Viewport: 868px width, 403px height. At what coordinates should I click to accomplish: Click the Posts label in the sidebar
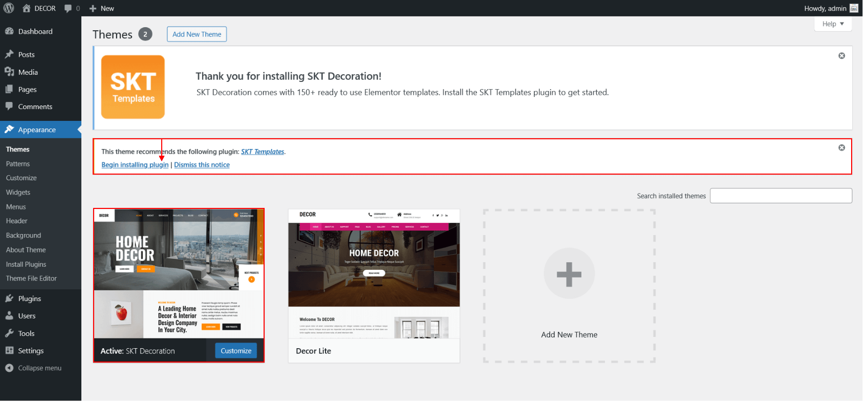27,54
